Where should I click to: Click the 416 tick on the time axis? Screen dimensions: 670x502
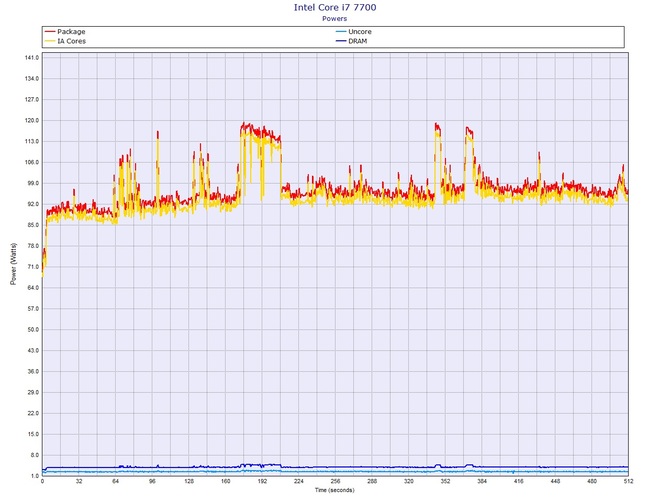coord(518,481)
